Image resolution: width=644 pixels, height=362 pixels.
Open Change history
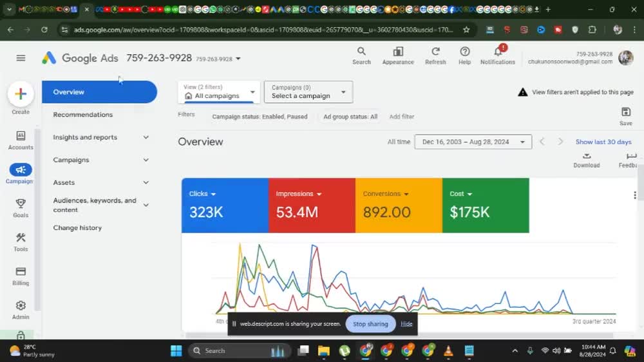click(77, 227)
